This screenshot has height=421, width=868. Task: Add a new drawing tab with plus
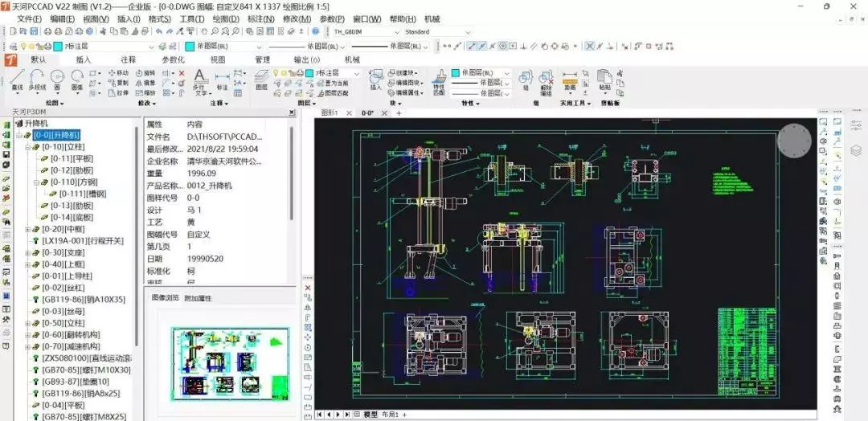click(x=399, y=112)
